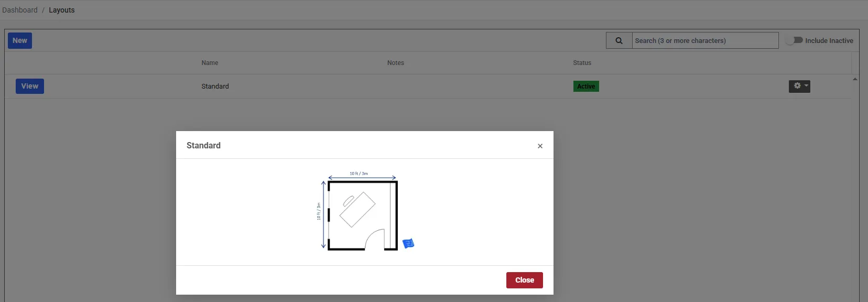
Task: Click the Status column header
Action: [x=582, y=63]
